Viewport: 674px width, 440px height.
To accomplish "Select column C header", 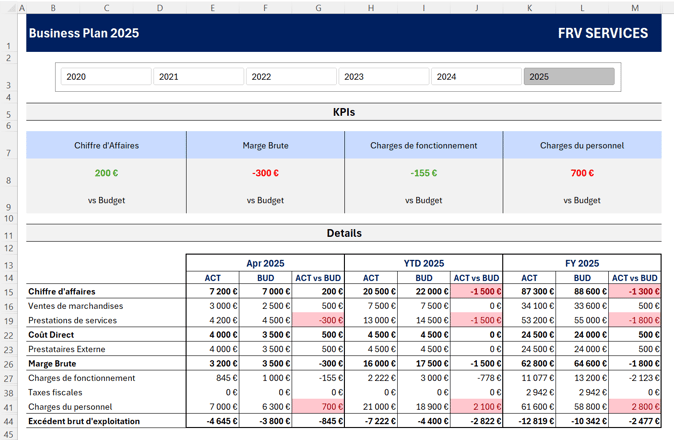I will click(x=106, y=8).
